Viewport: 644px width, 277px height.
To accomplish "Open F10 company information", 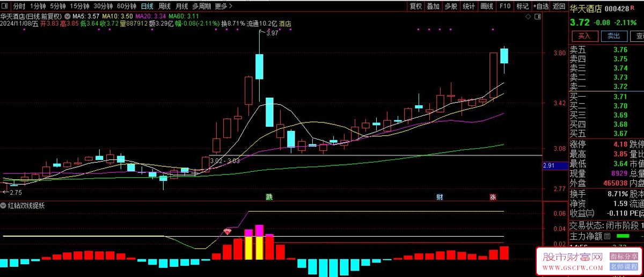I will (505, 6).
